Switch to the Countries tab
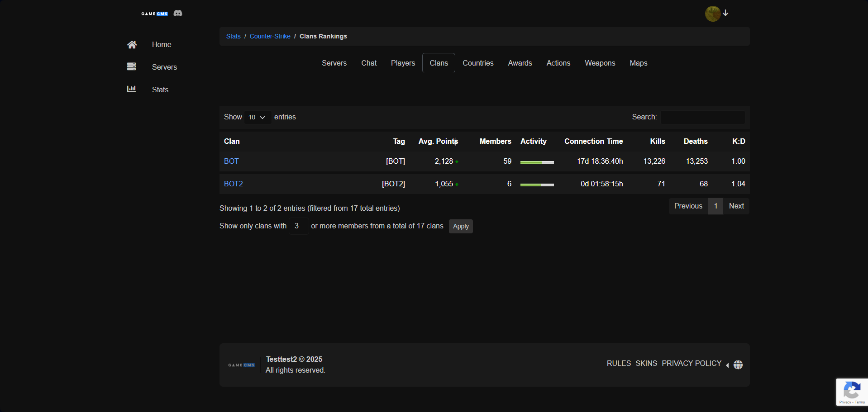This screenshot has height=412, width=868. (x=478, y=63)
